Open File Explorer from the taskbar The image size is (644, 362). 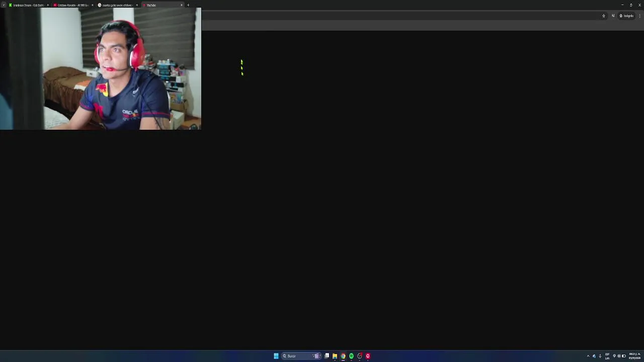click(x=335, y=356)
